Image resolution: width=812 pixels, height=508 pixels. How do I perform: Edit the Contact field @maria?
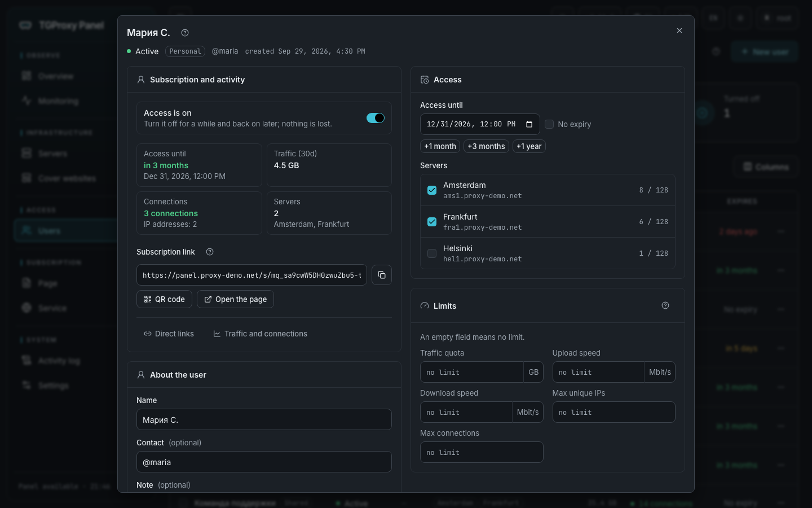tap(264, 462)
